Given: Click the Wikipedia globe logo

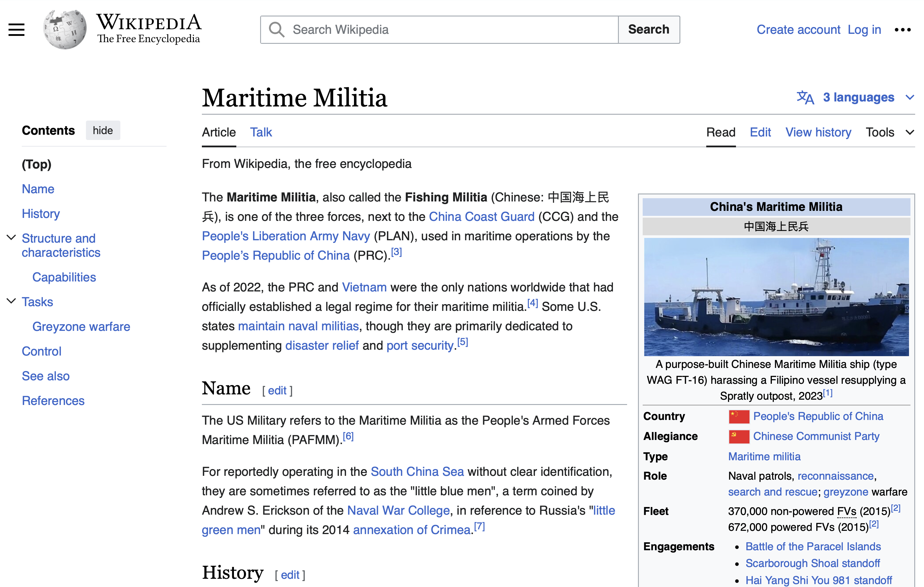Looking at the screenshot, I should (x=65, y=29).
